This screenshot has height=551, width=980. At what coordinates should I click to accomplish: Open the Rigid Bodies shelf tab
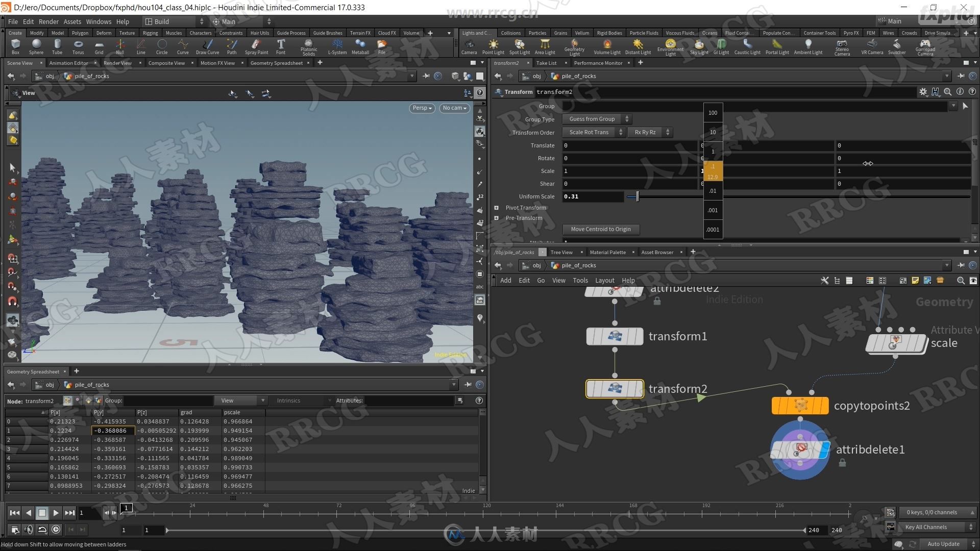point(609,33)
